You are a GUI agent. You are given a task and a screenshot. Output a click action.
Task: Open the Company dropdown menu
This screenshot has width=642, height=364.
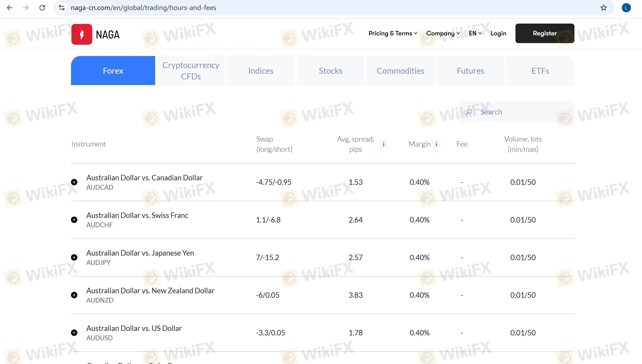(x=443, y=33)
